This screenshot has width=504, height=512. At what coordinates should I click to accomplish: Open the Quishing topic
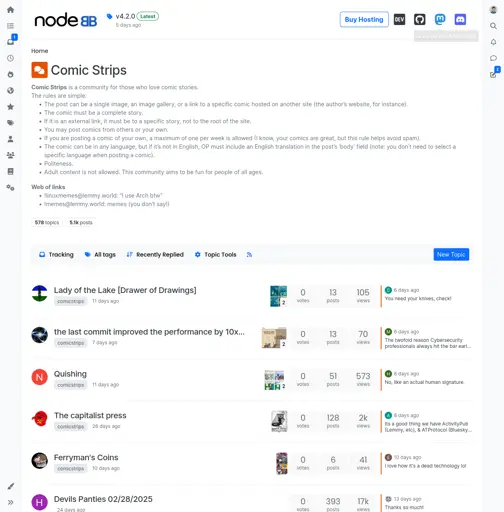pos(70,374)
